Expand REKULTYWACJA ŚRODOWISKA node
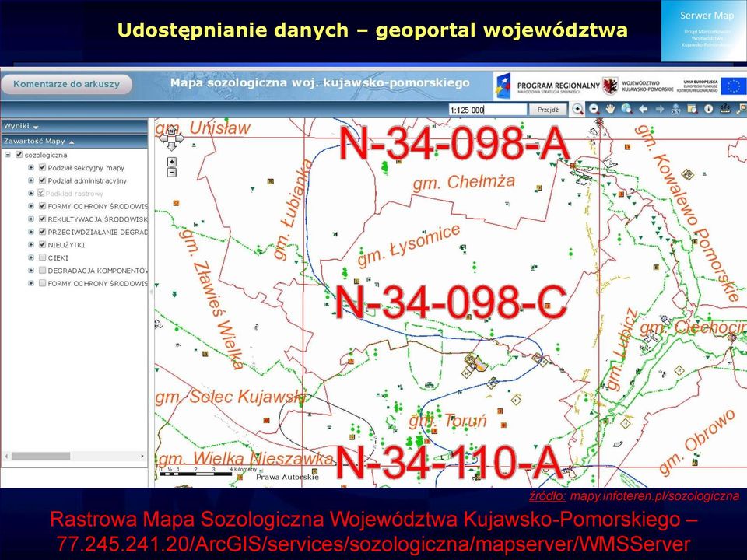 31,219
